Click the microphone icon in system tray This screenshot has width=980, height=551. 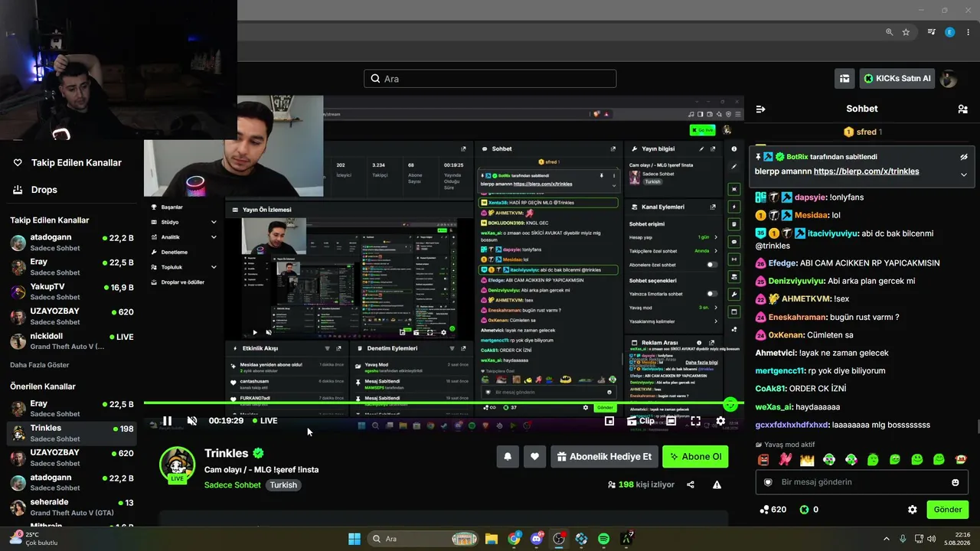coord(903,539)
